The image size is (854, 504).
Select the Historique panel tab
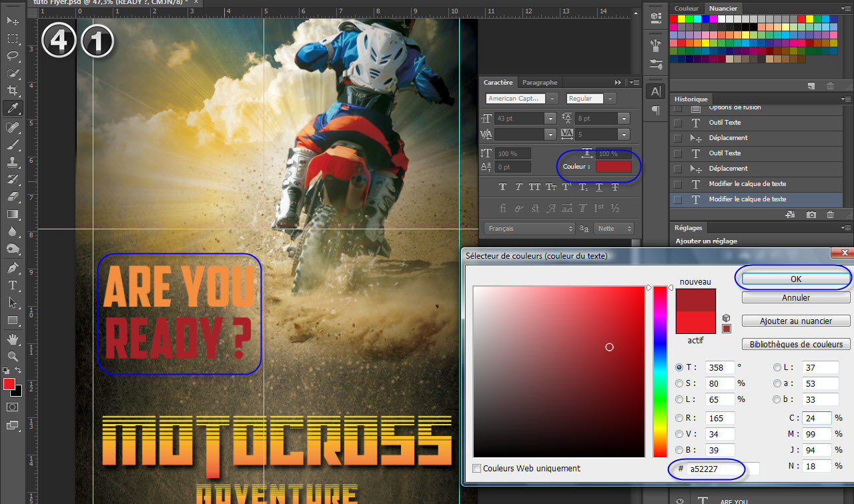691,99
